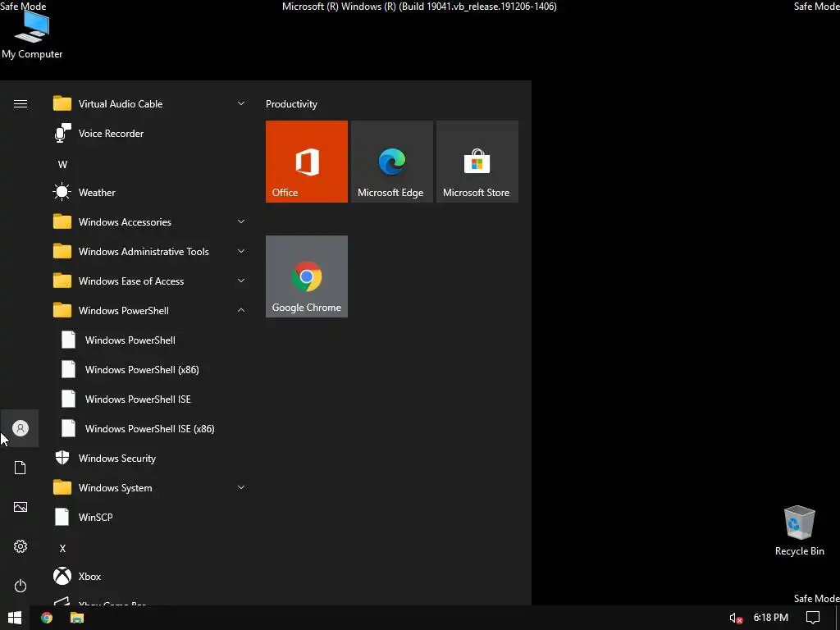The height and width of the screenshot is (630, 840).
Task: Open the Action Center notification icon
Action: (813, 618)
